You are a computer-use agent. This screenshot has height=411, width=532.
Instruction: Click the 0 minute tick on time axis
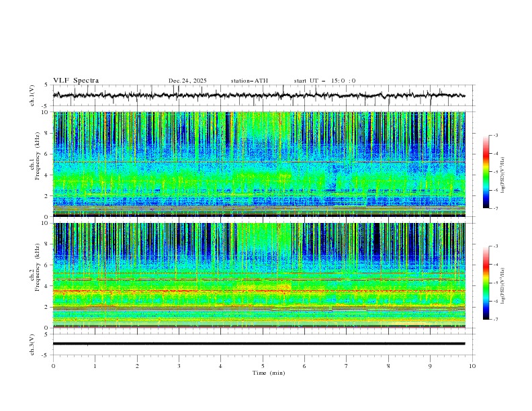tap(53, 366)
